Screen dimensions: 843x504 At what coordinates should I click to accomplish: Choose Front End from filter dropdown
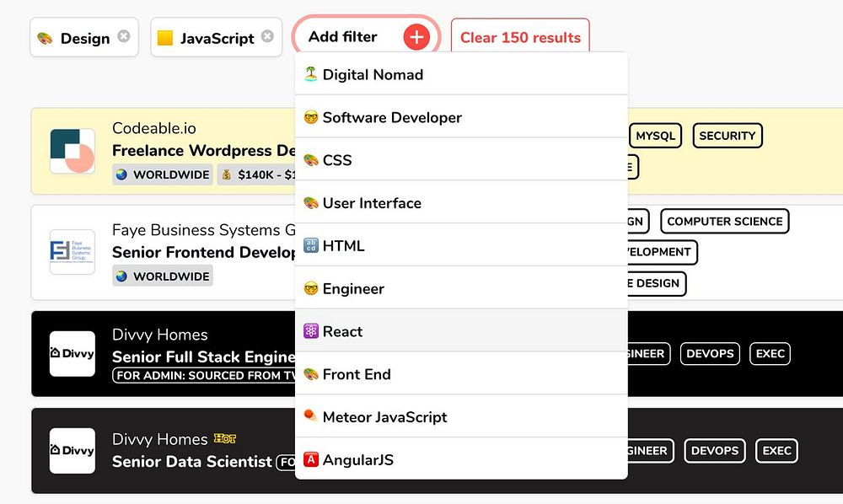tap(461, 374)
